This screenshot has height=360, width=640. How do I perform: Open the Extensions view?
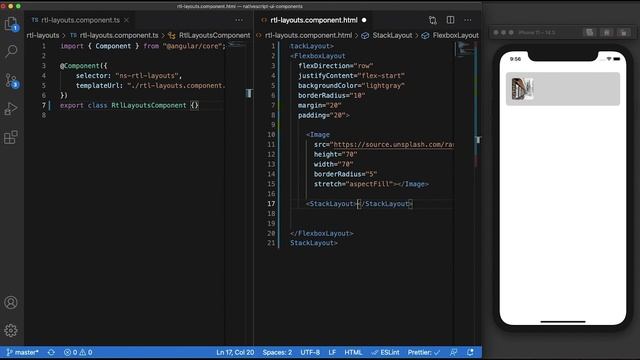[x=11, y=138]
